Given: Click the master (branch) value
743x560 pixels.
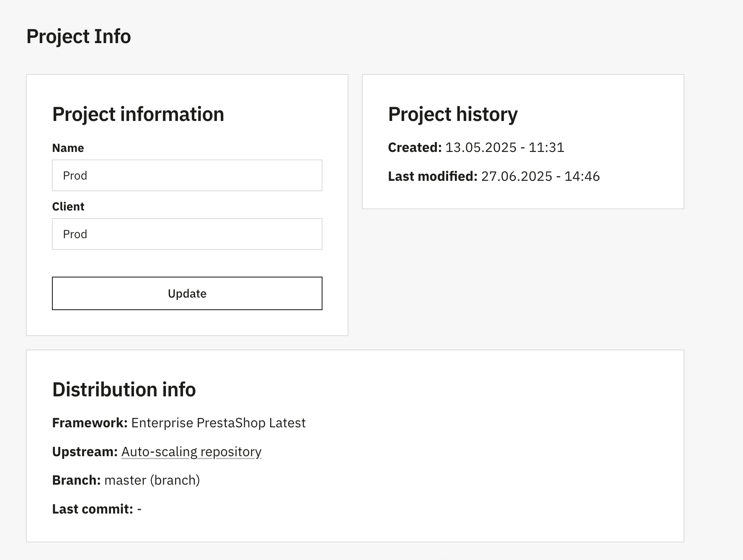Looking at the screenshot, I should coord(152,480).
